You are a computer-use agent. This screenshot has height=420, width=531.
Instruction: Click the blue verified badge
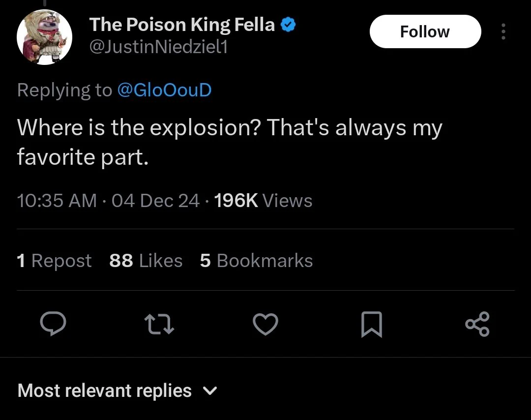288,25
